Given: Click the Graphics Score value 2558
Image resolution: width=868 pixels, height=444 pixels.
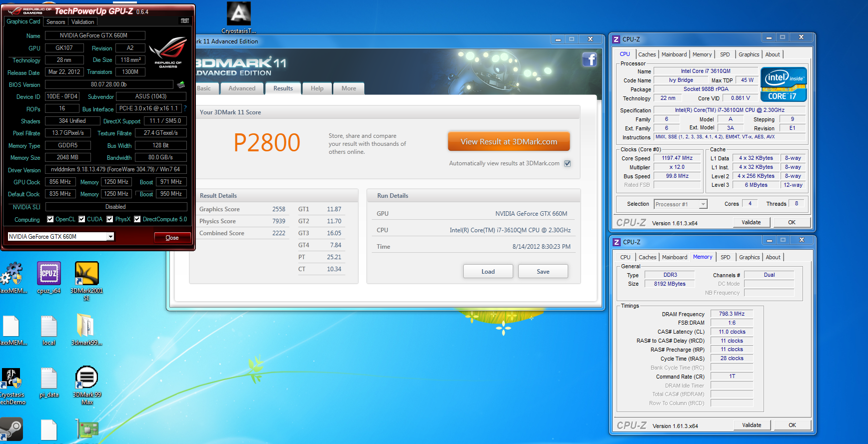Looking at the screenshot, I should [x=279, y=209].
